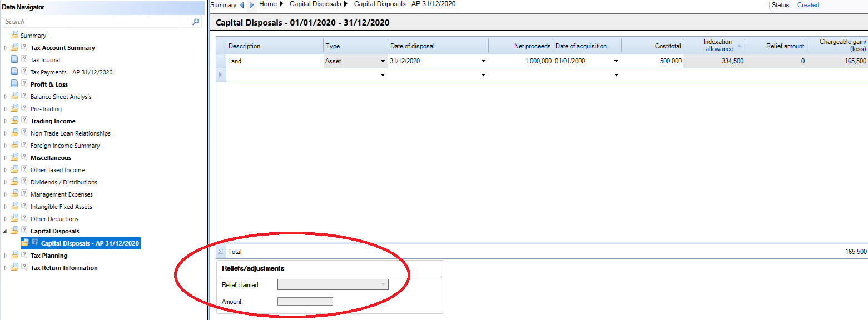Click the help icon beside Intangible Fixed Assets

pos(24,206)
